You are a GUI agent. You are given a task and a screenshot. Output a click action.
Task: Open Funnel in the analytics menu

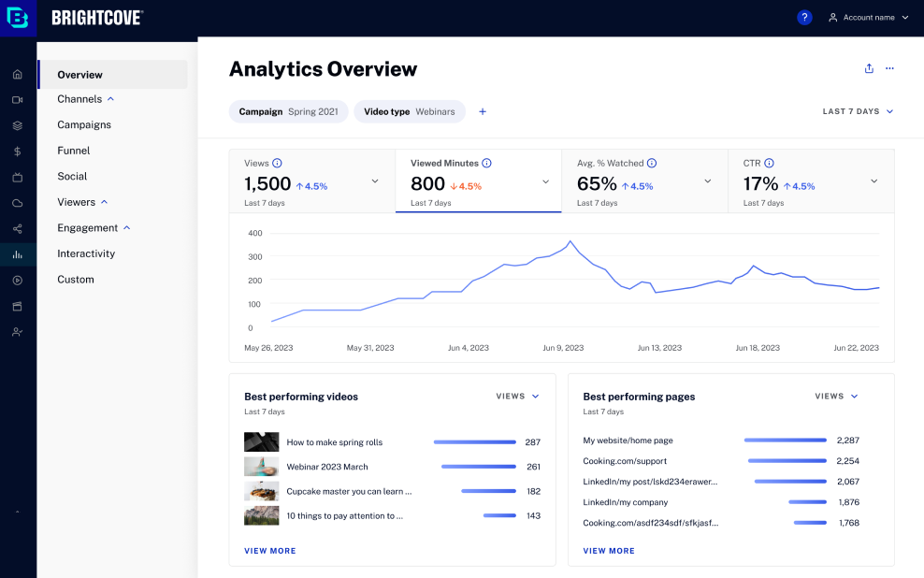tap(74, 151)
